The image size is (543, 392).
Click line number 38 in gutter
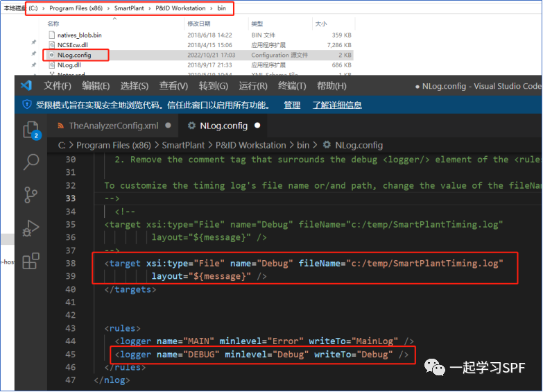(71, 264)
